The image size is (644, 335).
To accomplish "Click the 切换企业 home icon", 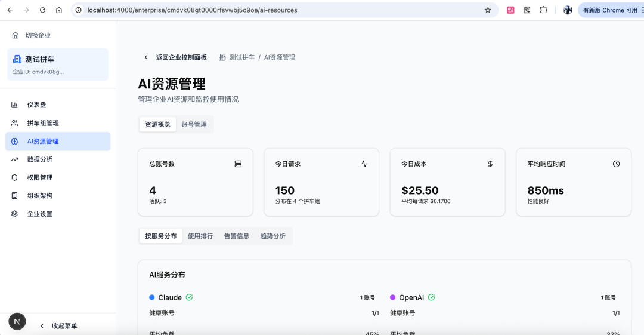I will [15, 35].
